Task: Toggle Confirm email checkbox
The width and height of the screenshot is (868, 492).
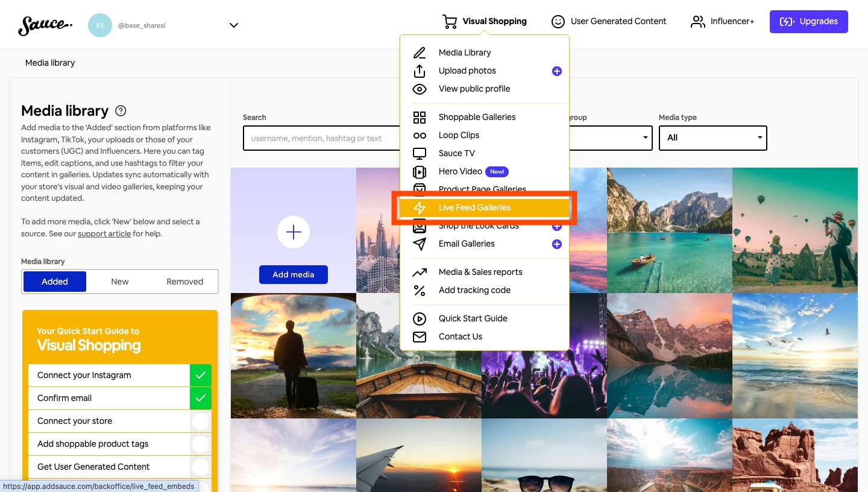Action: [201, 398]
